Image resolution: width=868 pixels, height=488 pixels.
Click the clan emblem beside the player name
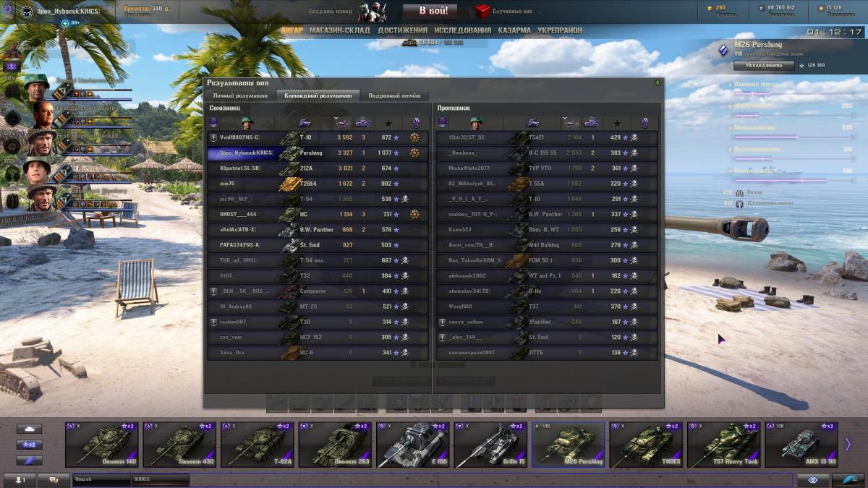(x=26, y=12)
